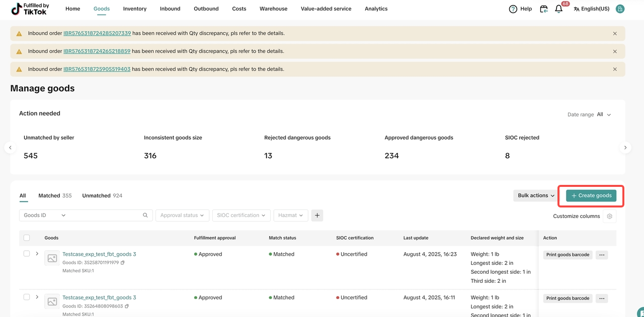Click the account avatar icon
This screenshot has width=644, height=317.
pyautogui.click(x=620, y=9)
